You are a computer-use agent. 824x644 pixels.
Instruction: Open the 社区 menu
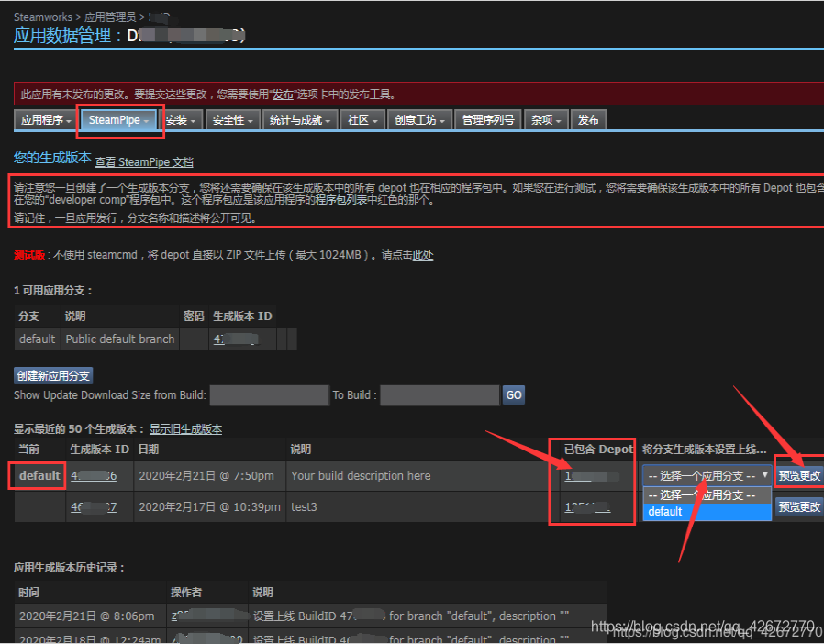[x=362, y=120]
